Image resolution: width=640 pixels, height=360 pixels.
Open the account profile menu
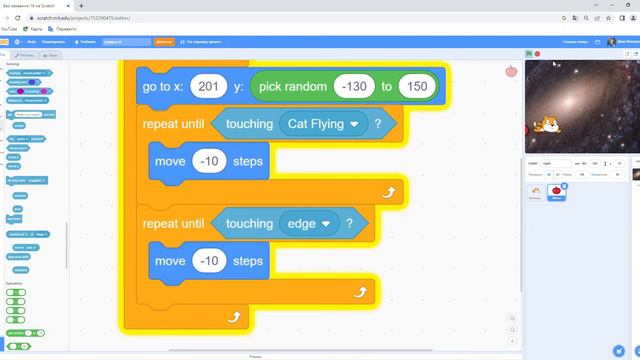[x=623, y=42]
